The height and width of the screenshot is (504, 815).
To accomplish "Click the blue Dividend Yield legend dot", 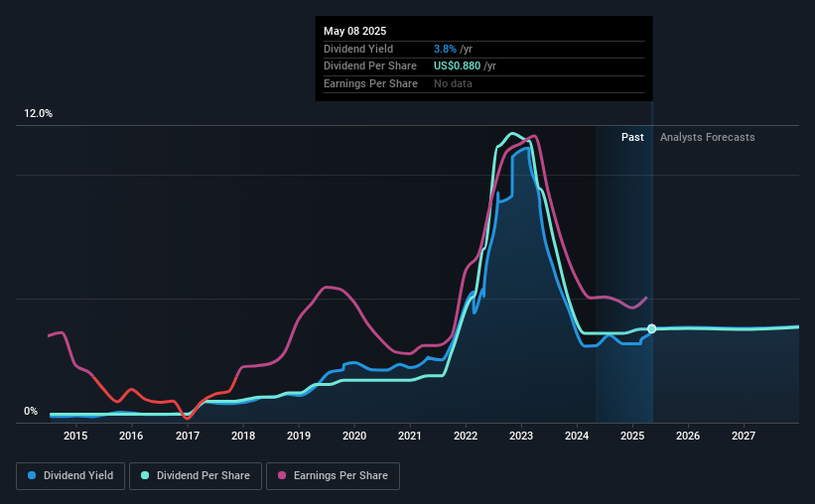I will coord(32,475).
